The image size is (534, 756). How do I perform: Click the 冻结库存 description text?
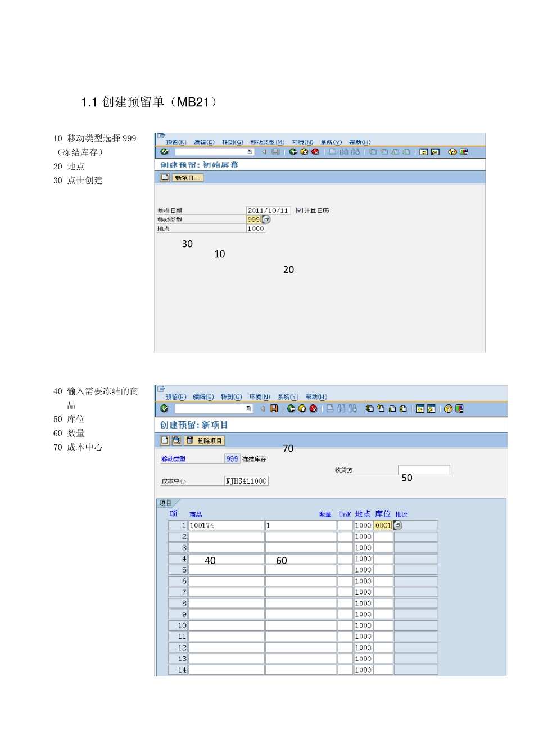254,459
